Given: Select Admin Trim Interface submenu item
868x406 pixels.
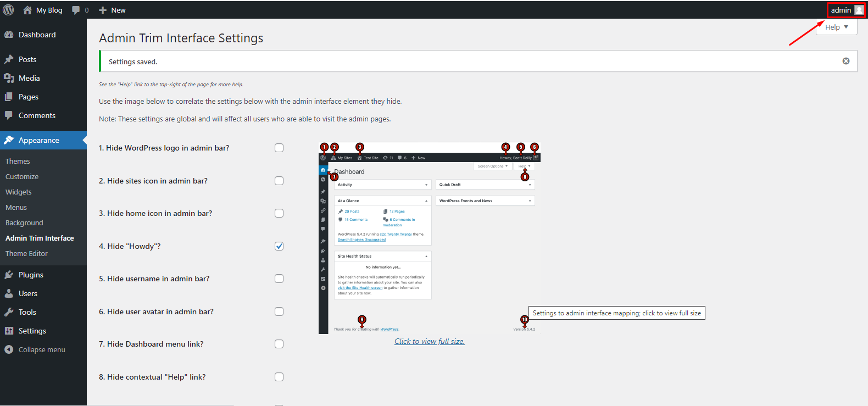Looking at the screenshot, I should 40,238.
